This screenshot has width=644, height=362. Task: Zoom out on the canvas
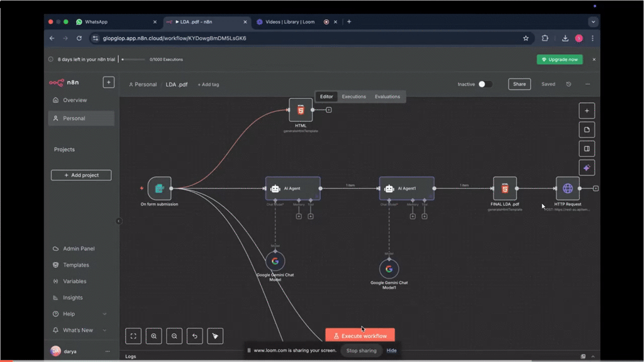point(174,336)
